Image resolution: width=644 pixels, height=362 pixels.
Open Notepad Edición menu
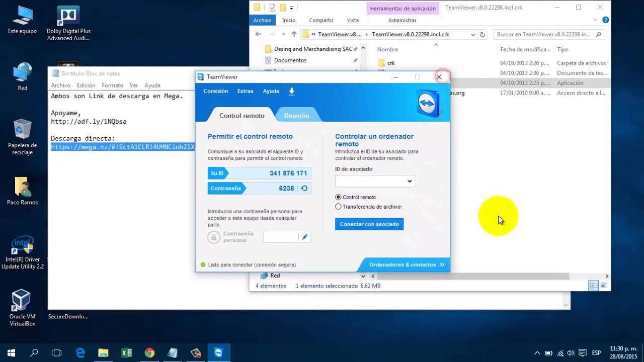86,85
